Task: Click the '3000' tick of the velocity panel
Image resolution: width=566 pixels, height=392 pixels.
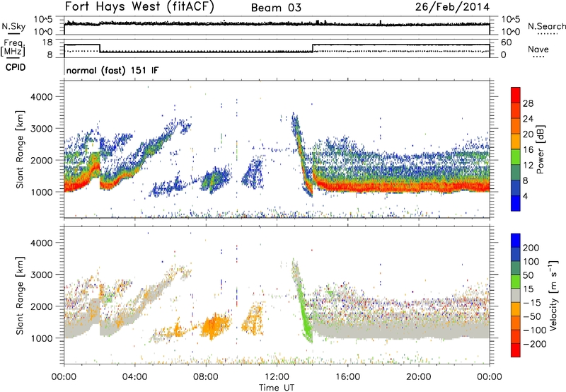Action: (x=42, y=275)
